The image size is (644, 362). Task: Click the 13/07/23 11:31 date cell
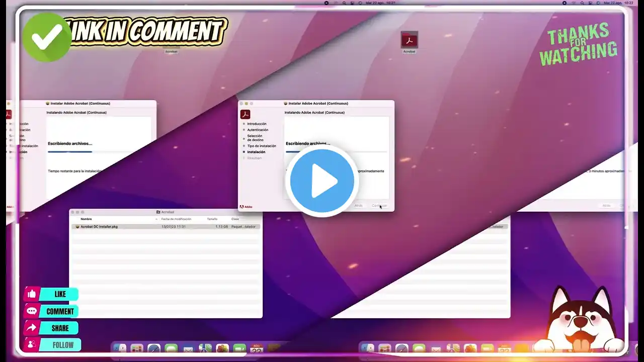point(174,227)
